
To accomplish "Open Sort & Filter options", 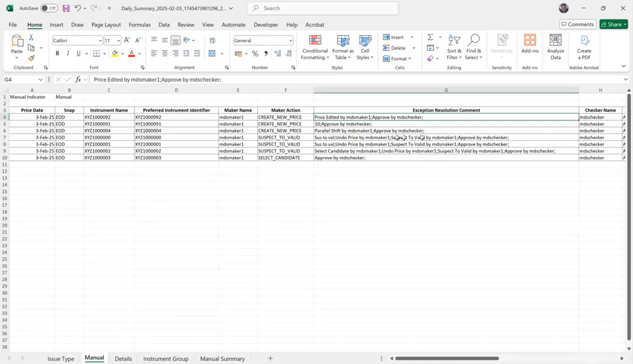I will tap(454, 47).
